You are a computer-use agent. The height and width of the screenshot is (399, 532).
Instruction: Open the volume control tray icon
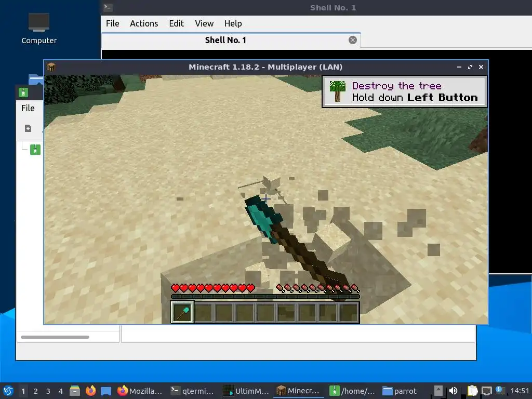453,391
